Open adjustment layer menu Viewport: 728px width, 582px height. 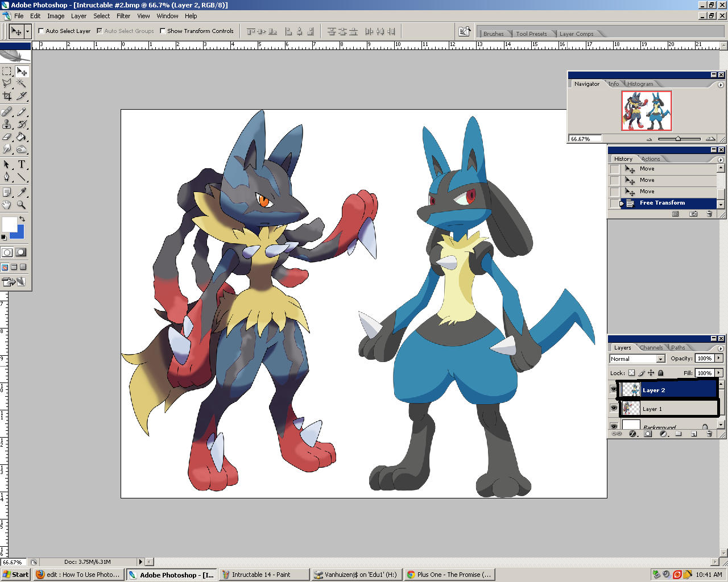pos(663,434)
